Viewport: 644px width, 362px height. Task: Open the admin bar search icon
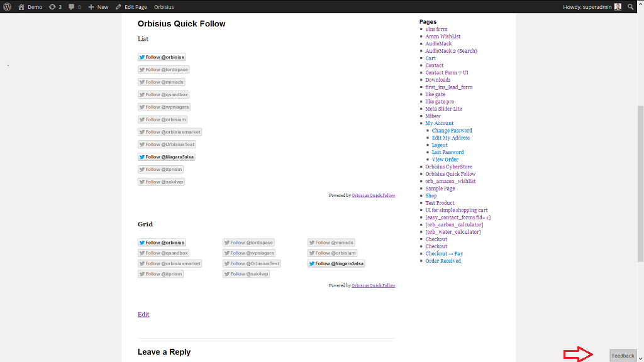click(630, 6)
